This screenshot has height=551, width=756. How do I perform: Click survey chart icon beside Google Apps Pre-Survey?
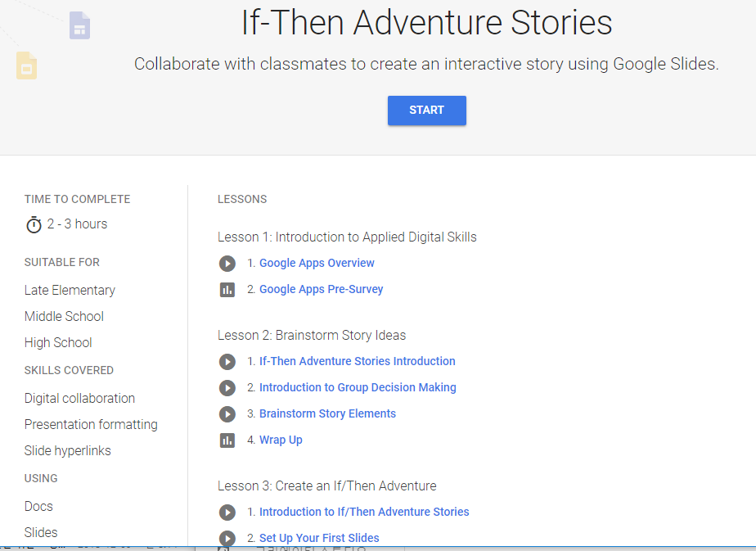coord(227,290)
